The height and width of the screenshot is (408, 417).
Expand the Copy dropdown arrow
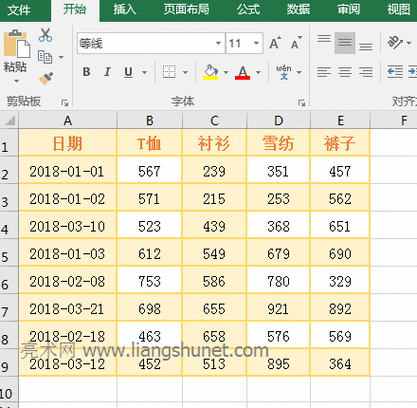pos(61,57)
